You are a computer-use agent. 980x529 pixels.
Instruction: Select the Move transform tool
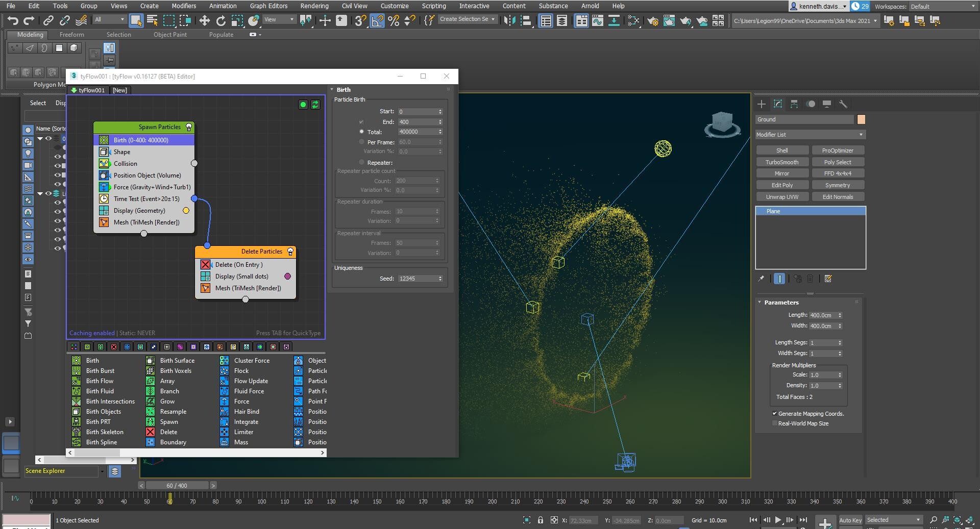[x=204, y=20]
